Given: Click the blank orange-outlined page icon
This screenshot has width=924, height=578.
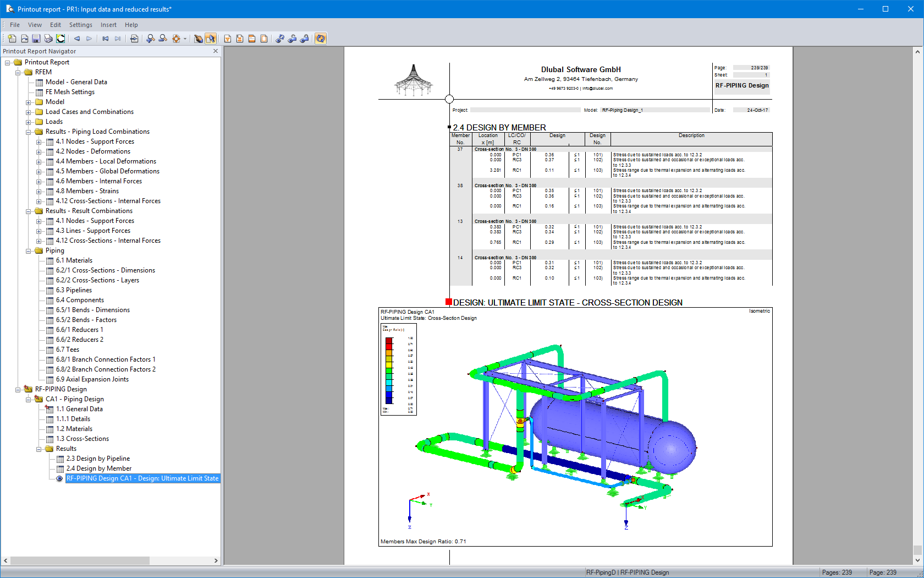Looking at the screenshot, I should (x=264, y=39).
